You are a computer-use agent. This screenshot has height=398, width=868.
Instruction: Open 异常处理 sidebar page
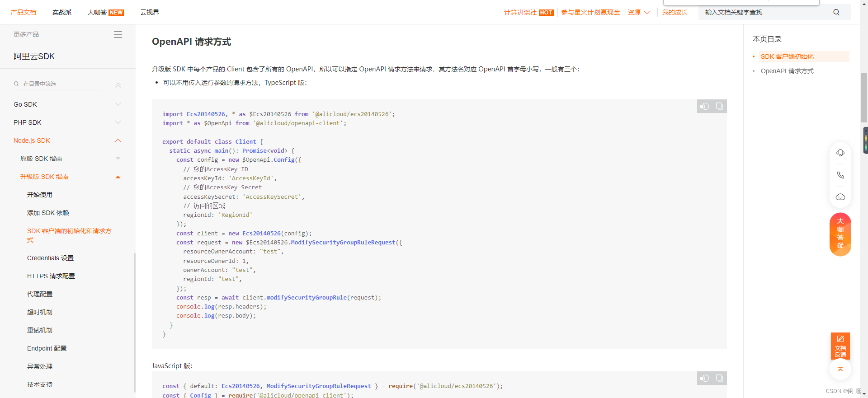click(40, 366)
